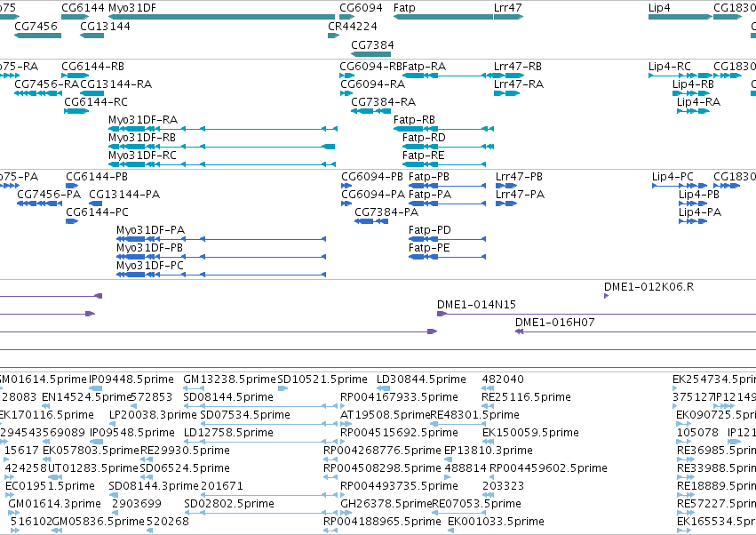This screenshot has width=756, height=535.
Task: Select protein CG6144-PC
Action: click(x=72, y=221)
